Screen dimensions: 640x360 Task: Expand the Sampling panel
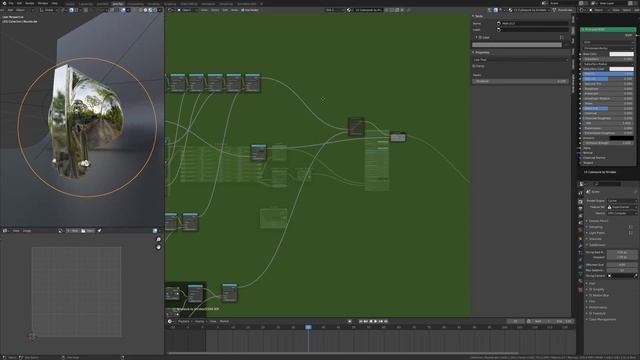click(596, 227)
